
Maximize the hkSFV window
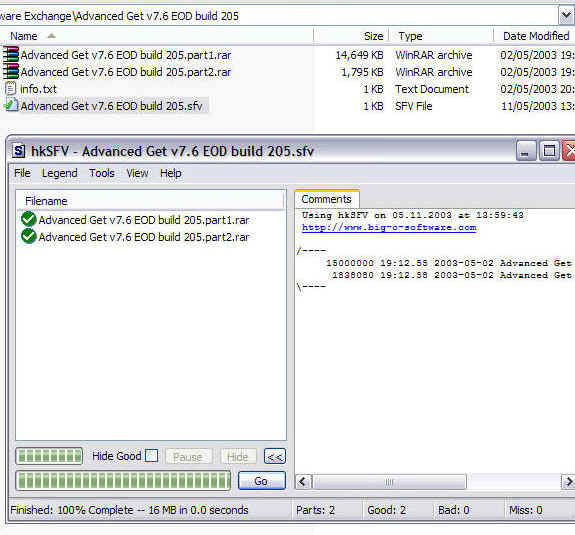pyautogui.click(x=549, y=151)
